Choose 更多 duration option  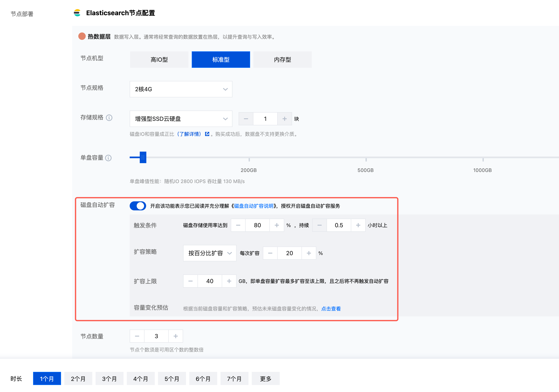265,379
